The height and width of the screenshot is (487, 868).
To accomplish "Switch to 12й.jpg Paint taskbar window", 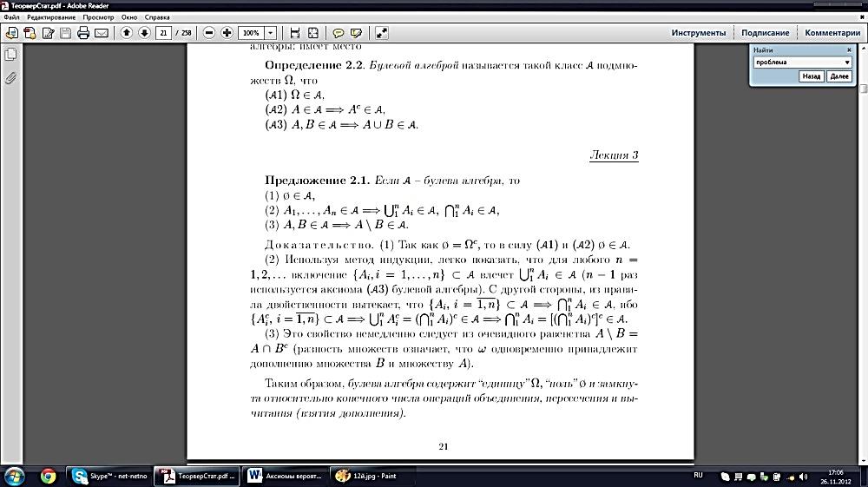I will point(372,476).
